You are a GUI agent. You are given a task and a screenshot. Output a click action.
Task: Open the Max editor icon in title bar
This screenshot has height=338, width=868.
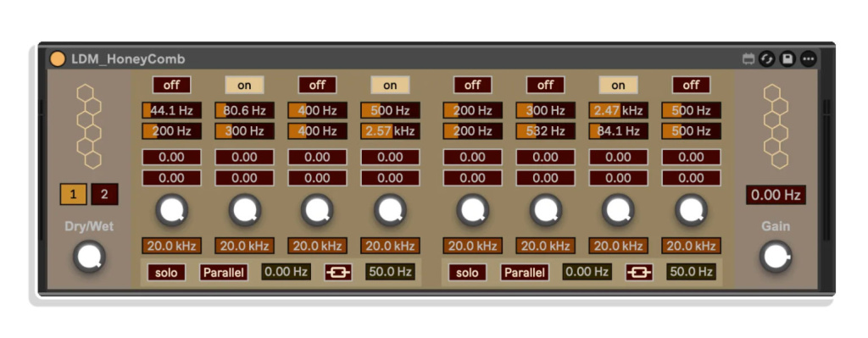748,58
